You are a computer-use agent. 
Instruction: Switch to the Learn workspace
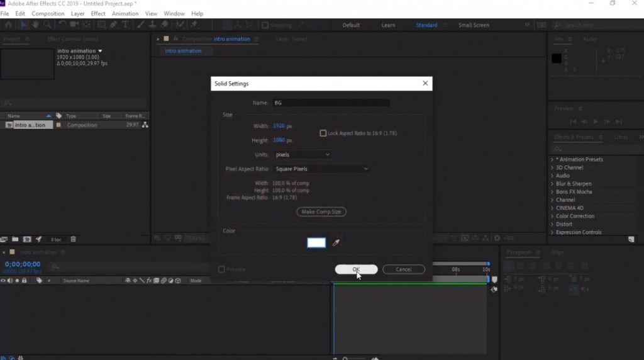click(x=388, y=25)
